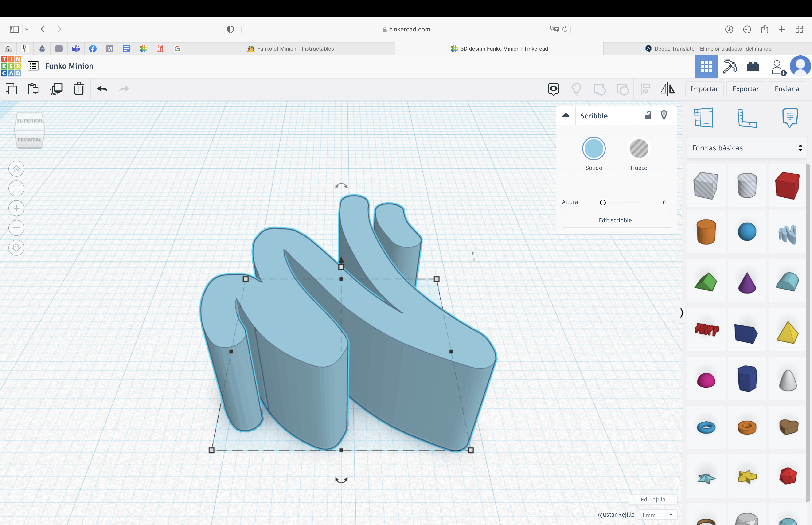Click the Funko Minion design title
Image resolution: width=812 pixels, height=525 pixels.
[69, 66]
